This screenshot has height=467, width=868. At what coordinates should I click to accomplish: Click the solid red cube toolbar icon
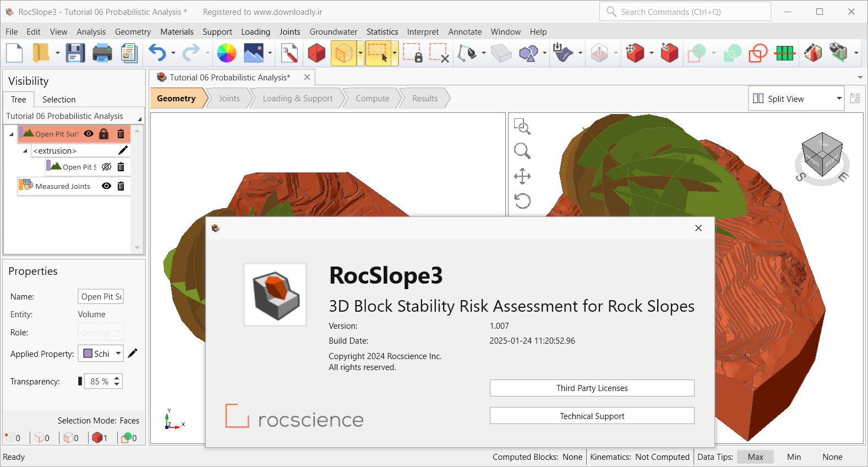coord(316,53)
